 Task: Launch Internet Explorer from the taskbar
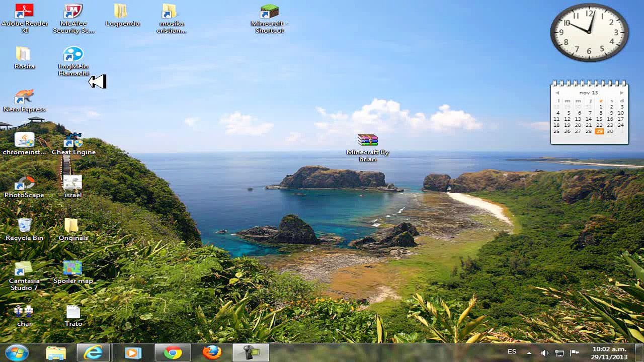pyautogui.click(x=94, y=352)
